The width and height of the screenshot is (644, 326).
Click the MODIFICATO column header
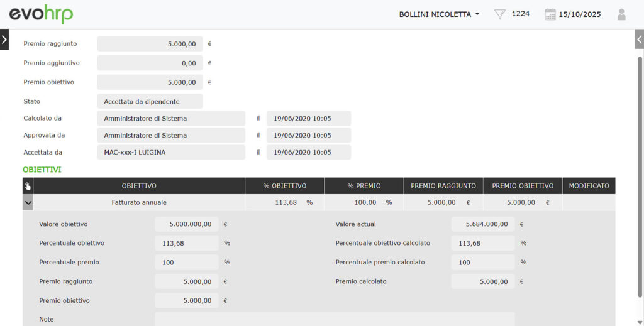tap(589, 186)
